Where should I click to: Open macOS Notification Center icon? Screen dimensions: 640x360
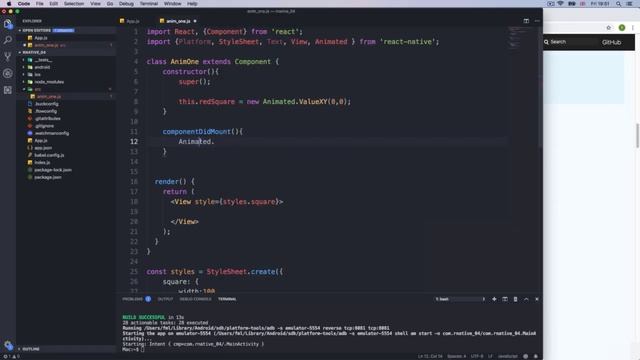630,4
